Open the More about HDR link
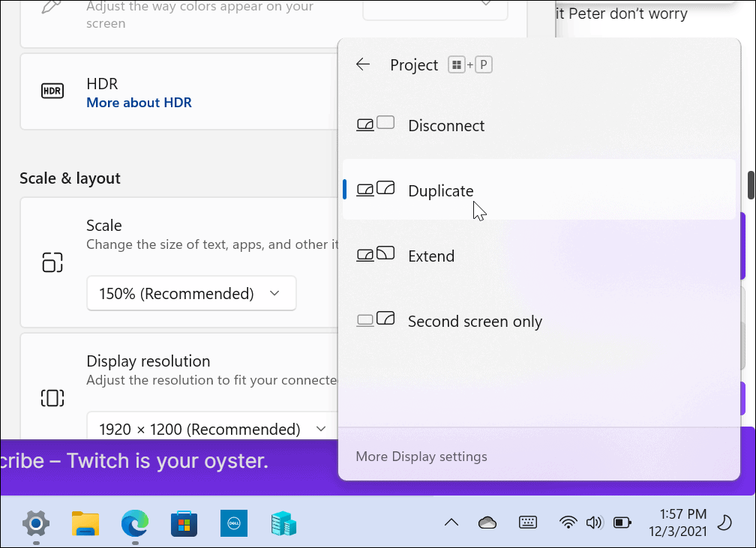The image size is (756, 548). [x=139, y=103]
